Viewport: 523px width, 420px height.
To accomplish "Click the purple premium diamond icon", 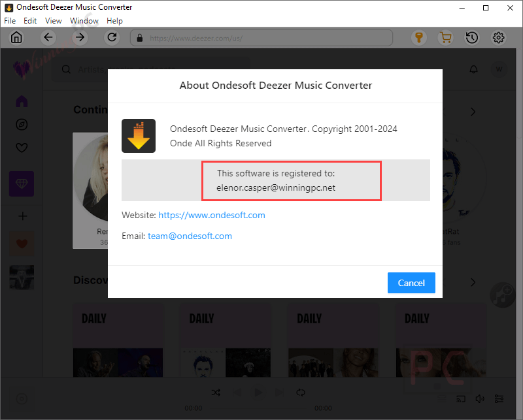I will tap(22, 184).
